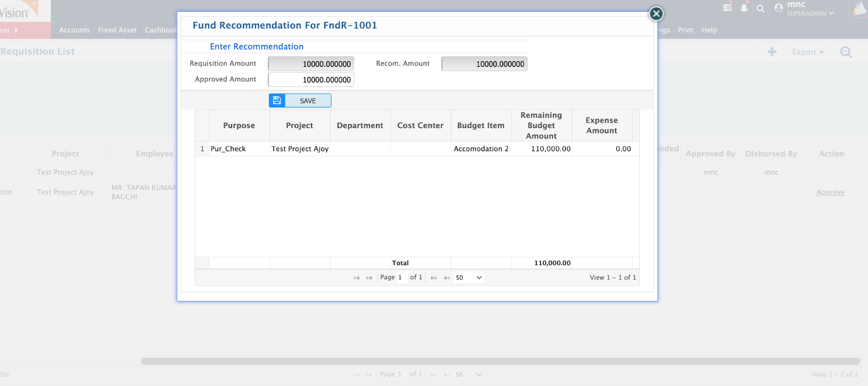868x386 pixels.
Task: Click the search icon in top bar
Action: click(x=761, y=9)
